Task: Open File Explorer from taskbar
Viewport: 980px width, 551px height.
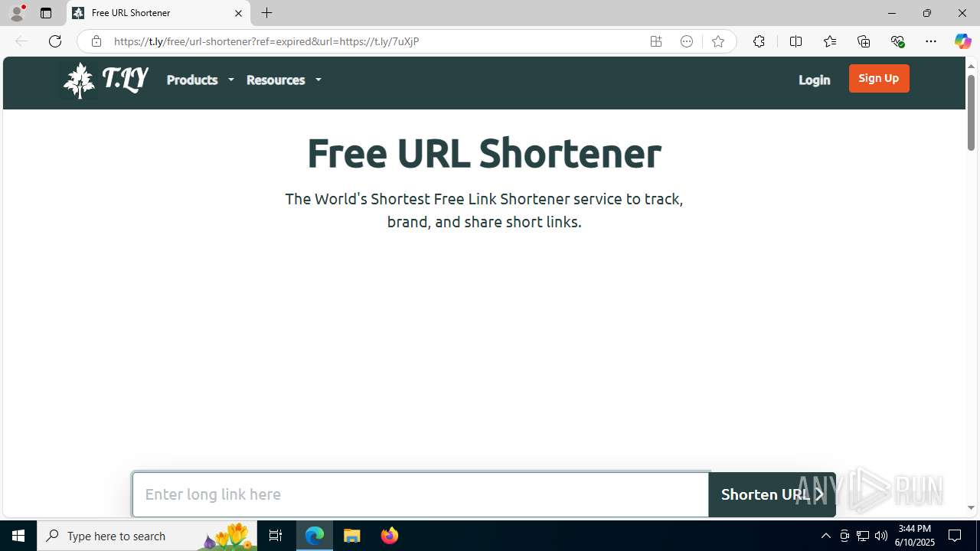Action: click(352, 536)
